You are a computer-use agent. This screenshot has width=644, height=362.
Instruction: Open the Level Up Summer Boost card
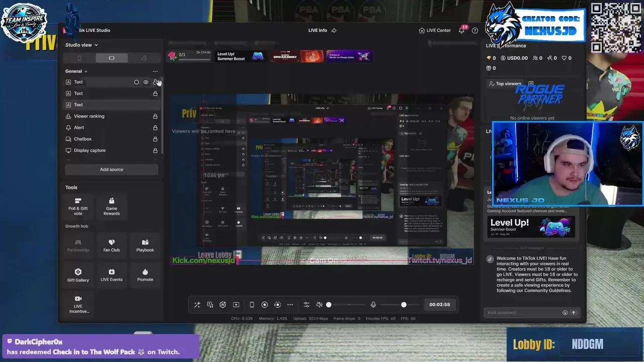tap(531, 226)
